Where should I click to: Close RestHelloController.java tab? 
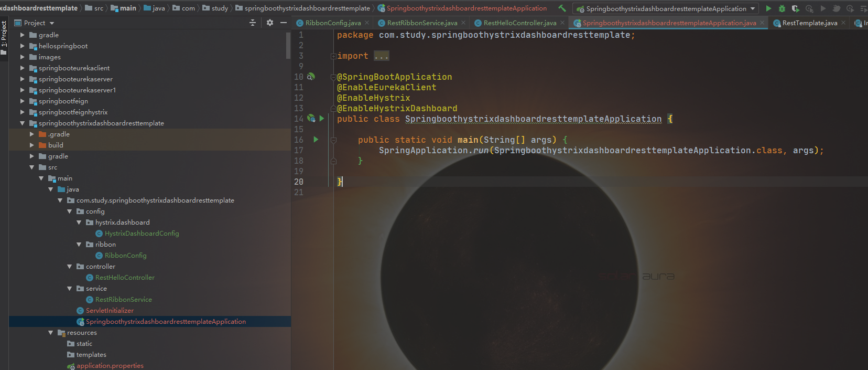point(562,23)
